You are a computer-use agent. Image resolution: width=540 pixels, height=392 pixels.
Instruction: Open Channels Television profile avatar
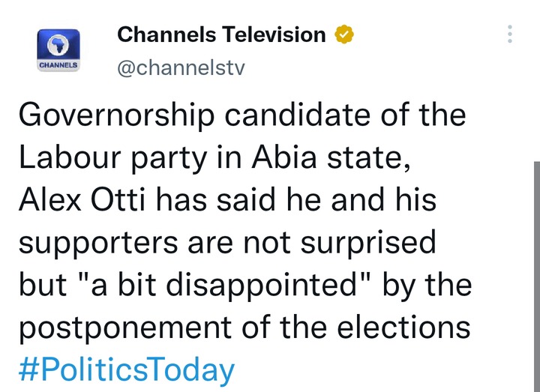[58, 50]
